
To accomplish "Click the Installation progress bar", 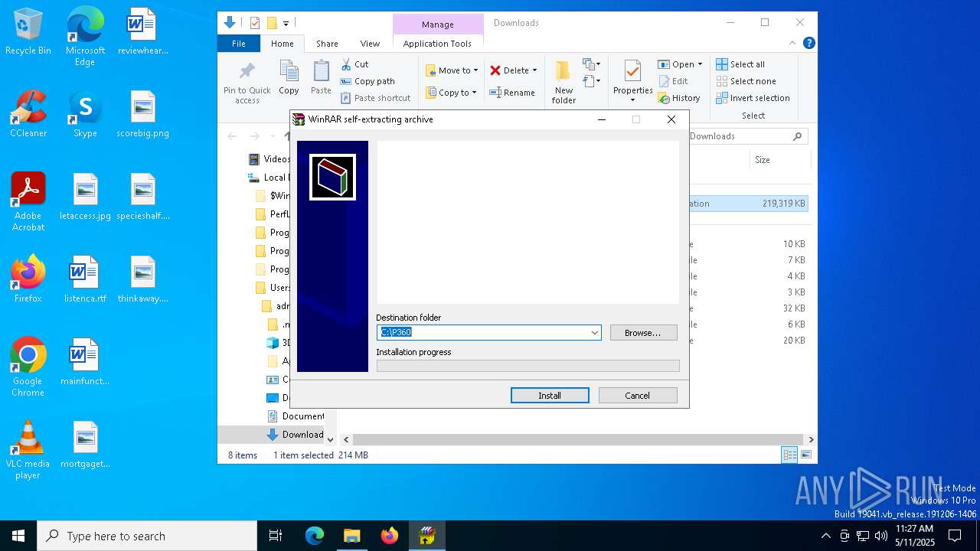I will pyautogui.click(x=528, y=366).
